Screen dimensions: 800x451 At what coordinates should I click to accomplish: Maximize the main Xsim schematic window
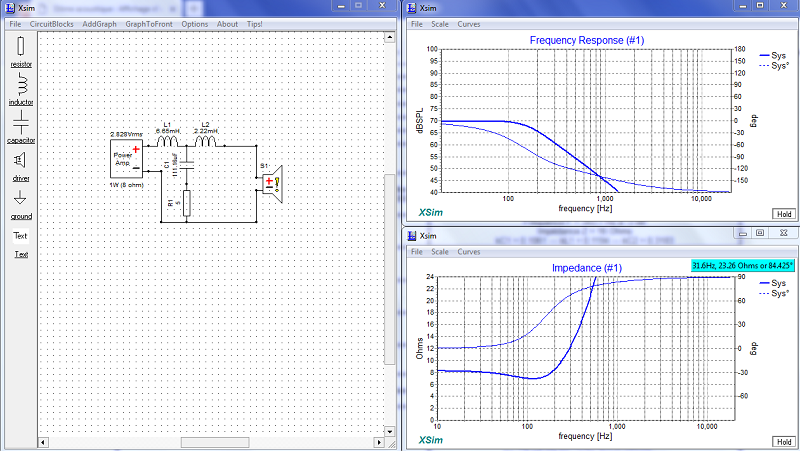(359, 5)
